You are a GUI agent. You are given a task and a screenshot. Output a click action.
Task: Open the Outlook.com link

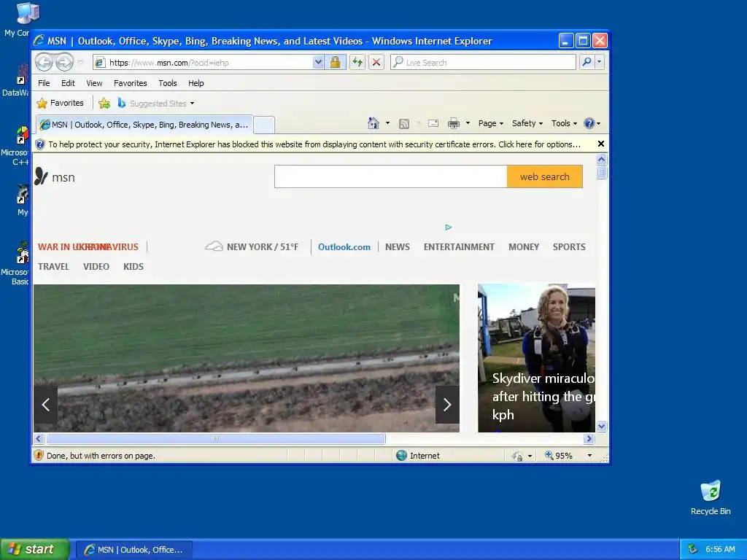344,247
